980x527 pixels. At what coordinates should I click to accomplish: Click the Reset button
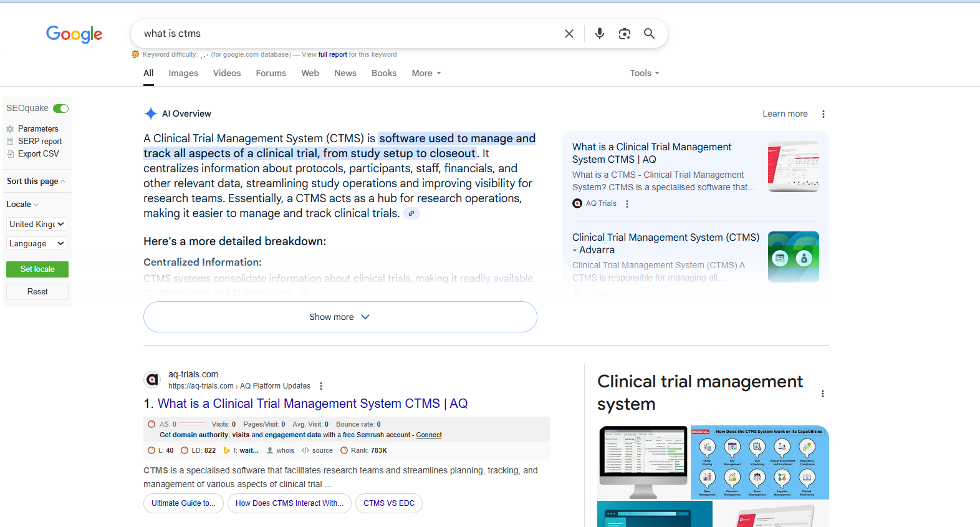pos(37,292)
